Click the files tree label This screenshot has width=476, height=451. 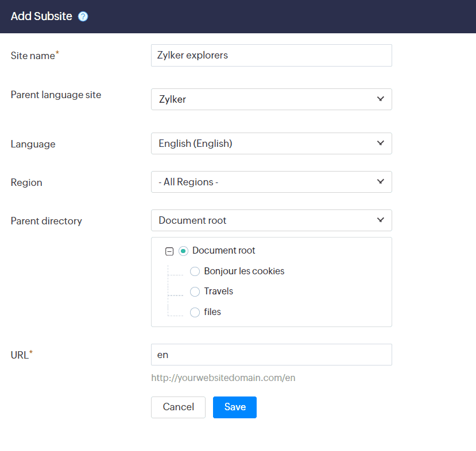click(x=212, y=312)
